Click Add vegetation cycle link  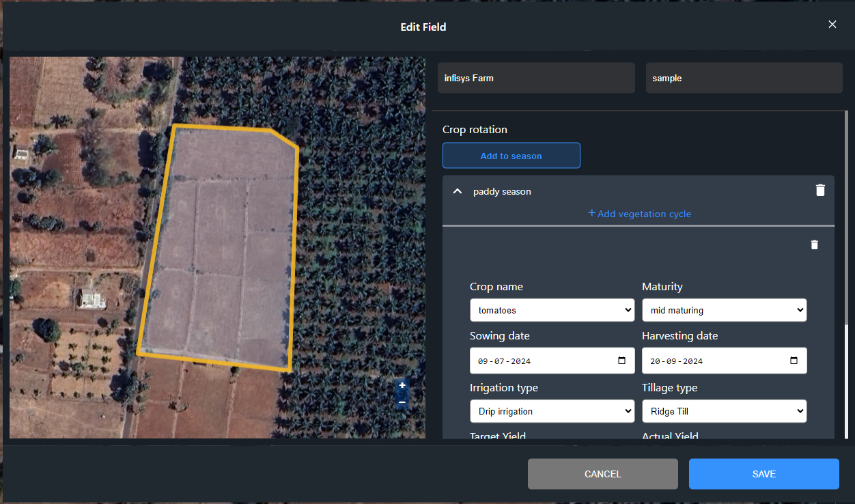coord(639,214)
